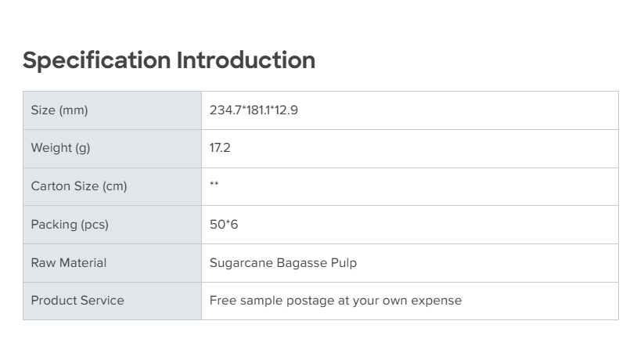Click the word Introduction in the heading
The width and height of the screenshot is (644, 357).
point(246,60)
